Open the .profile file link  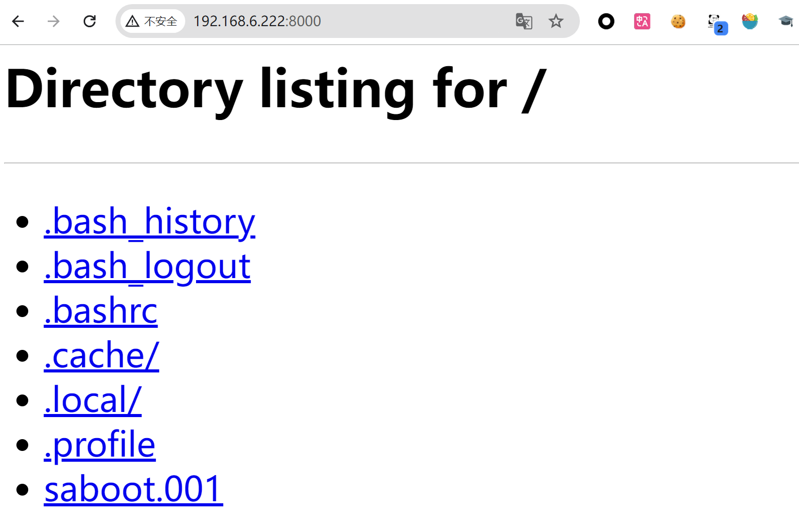pyautogui.click(x=100, y=445)
